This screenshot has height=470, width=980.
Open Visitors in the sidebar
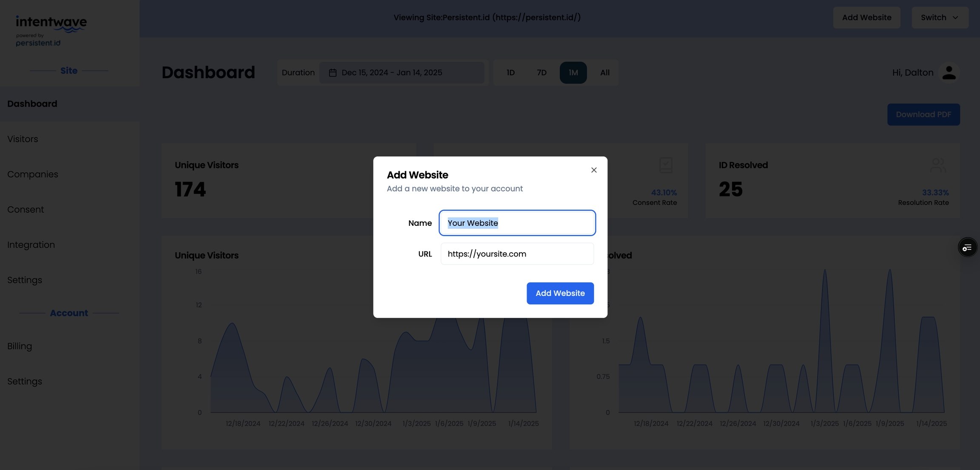pyautogui.click(x=23, y=139)
